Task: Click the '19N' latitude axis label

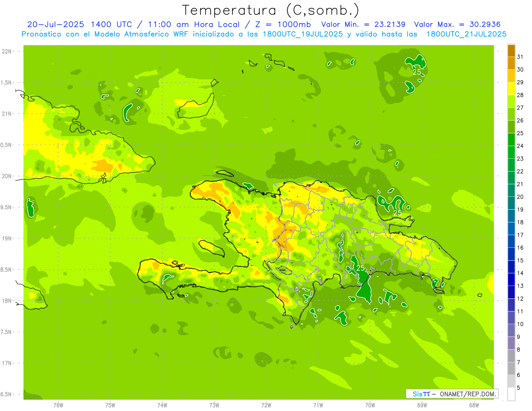Action: tap(7, 239)
